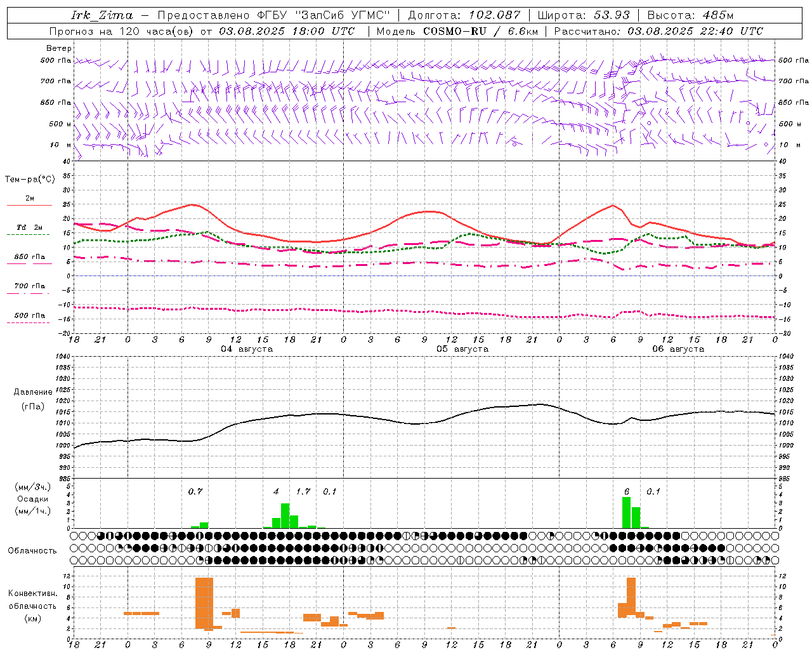Select the "700 гПа" temperature legend entry
The width and height of the screenshot is (812, 650).
point(29,286)
